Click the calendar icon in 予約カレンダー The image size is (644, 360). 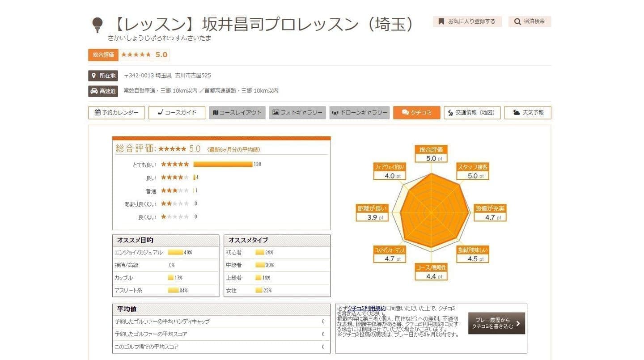click(x=97, y=113)
